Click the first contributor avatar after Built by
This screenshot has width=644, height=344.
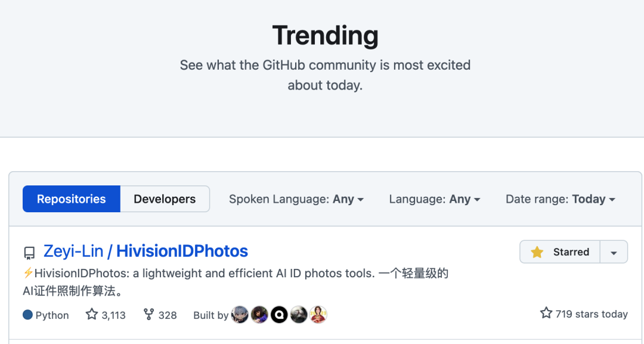(240, 314)
